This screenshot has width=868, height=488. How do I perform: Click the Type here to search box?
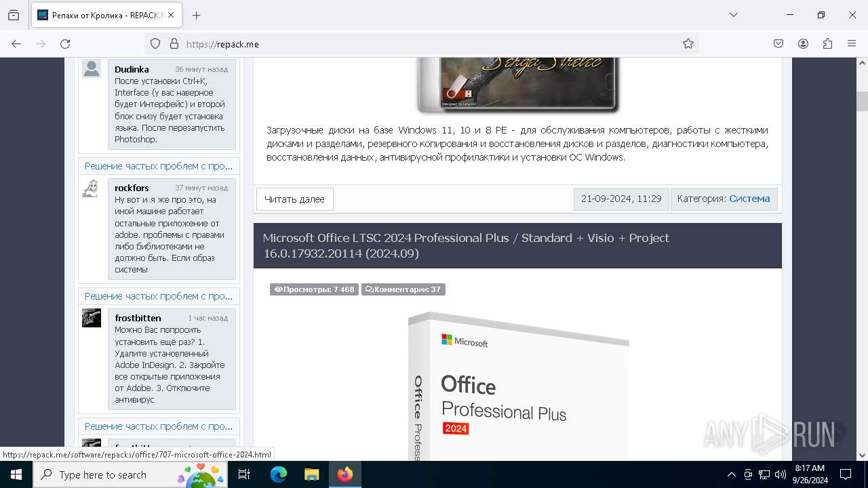tap(130, 474)
